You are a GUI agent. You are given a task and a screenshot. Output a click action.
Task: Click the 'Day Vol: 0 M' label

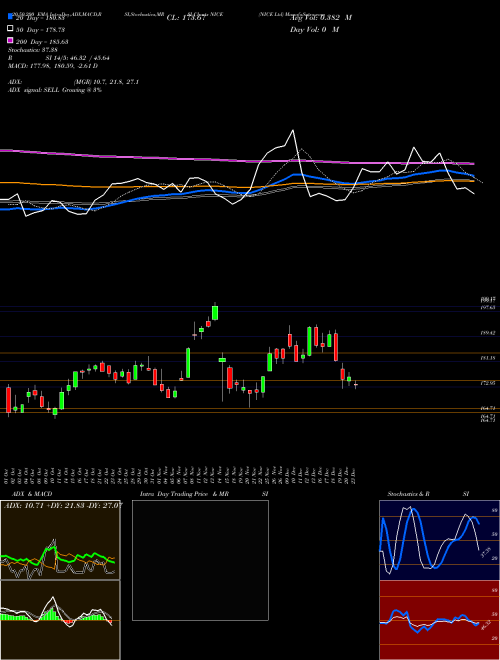point(314,29)
